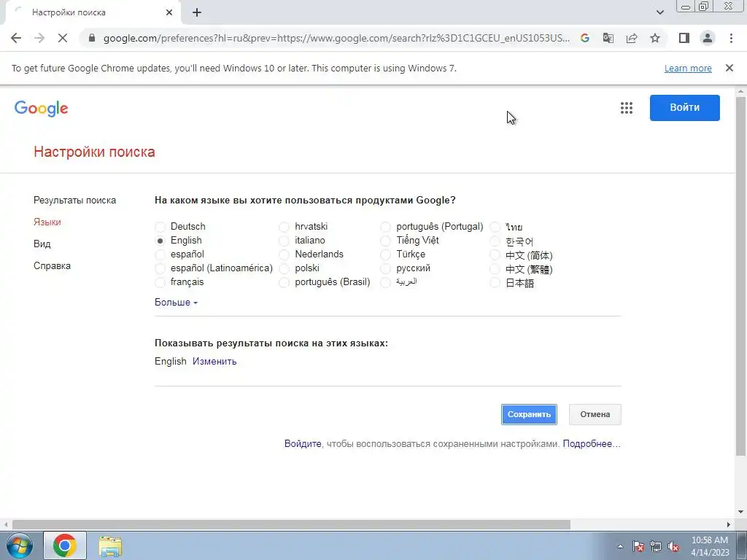Open the Chrome profile avatar icon
The width and height of the screenshot is (747, 560).
(x=708, y=38)
